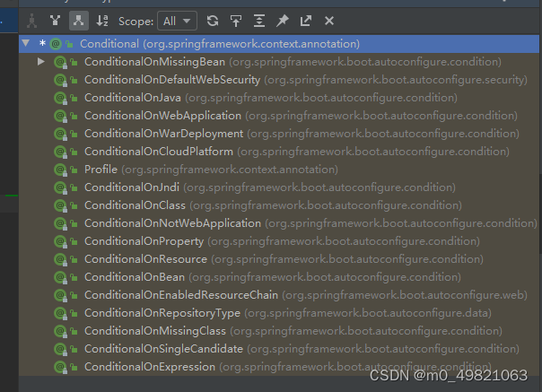Pin the hierarchy tab
The width and height of the screenshot is (542, 392).
pyautogui.click(x=283, y=21)
